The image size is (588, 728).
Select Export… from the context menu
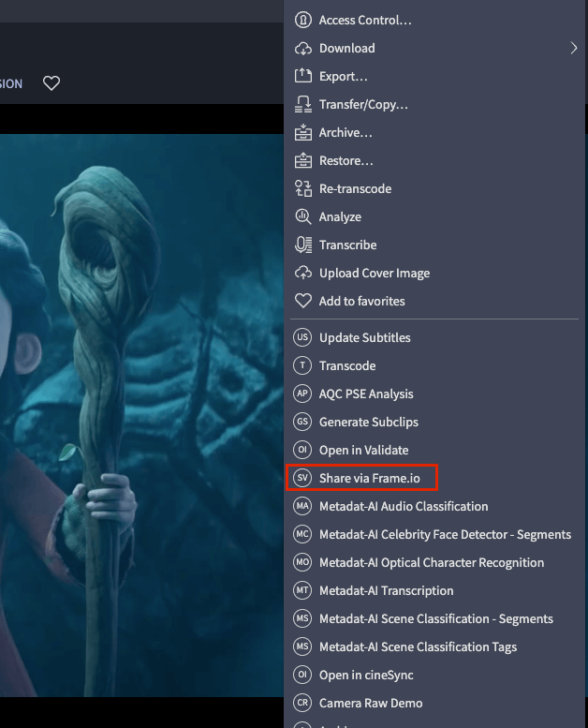[434, 76]
